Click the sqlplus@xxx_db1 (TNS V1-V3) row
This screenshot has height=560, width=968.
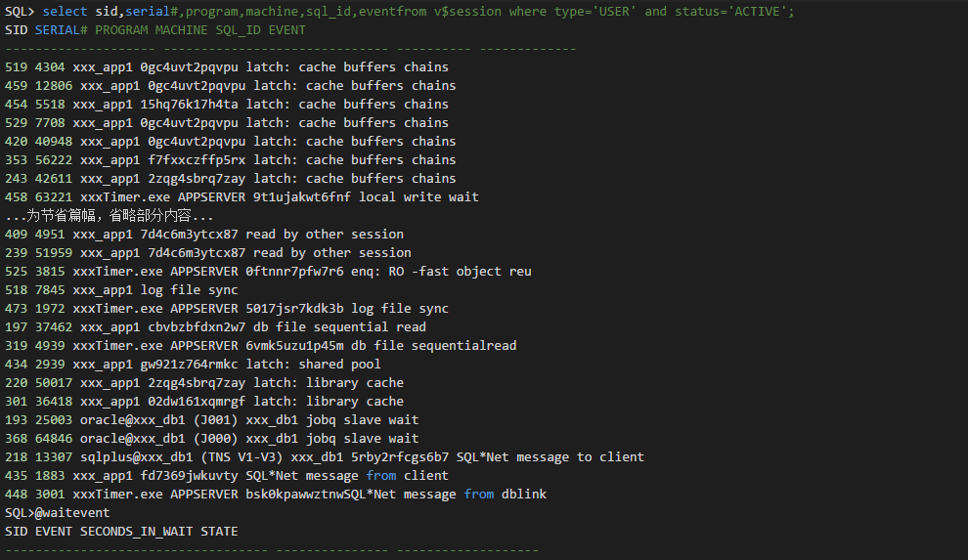(x=324, y=457)
